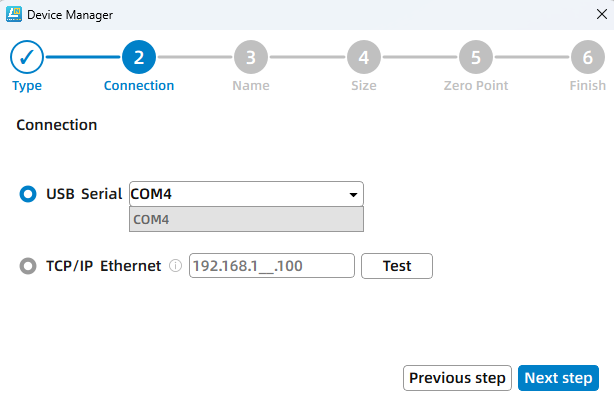Viewport: 614px width, 404px height.
Task: Select the TCP/IP Ethernet radio button
Action: click(x=28, y=267)
